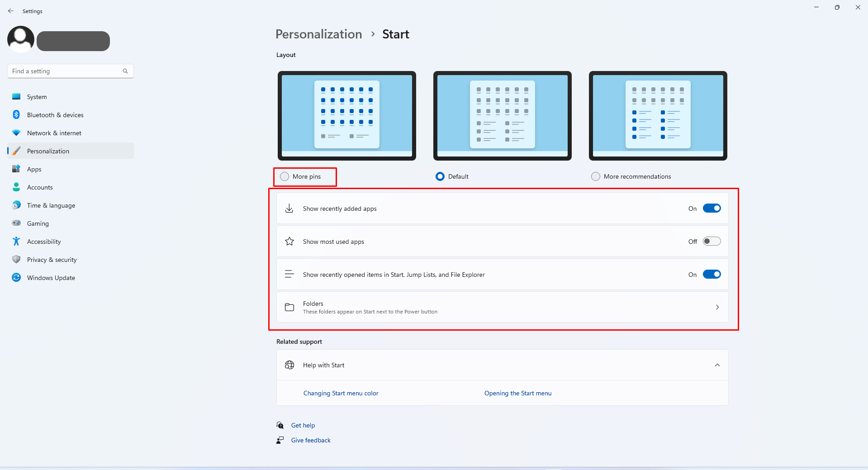Open the Changing Start menu color link
The image size is (868, 470).
tap(341, 393)
